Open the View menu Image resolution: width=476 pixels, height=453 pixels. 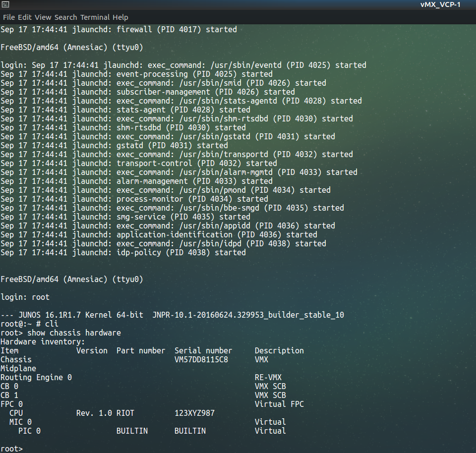(43, 17)
